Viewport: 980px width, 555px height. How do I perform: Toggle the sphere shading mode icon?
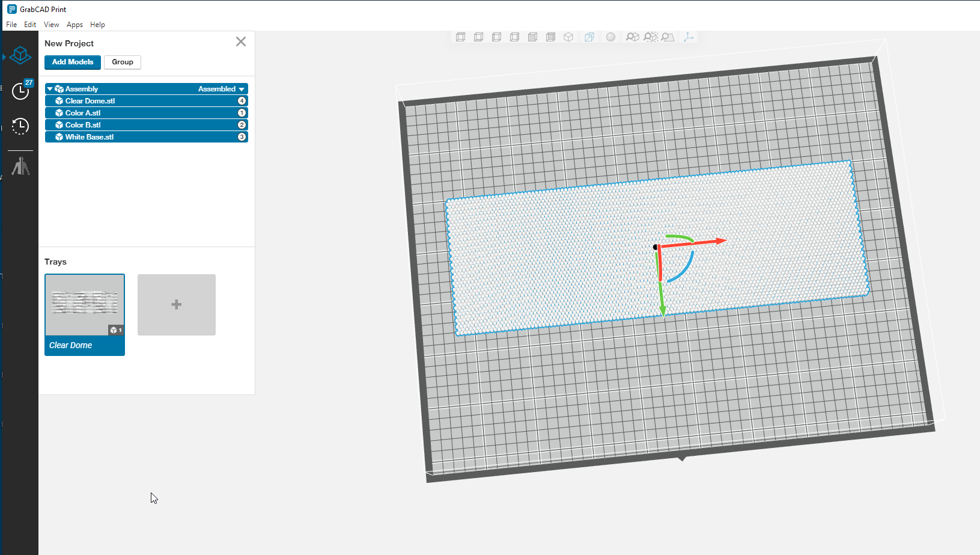pyautogui.click(x=610, y=37)
